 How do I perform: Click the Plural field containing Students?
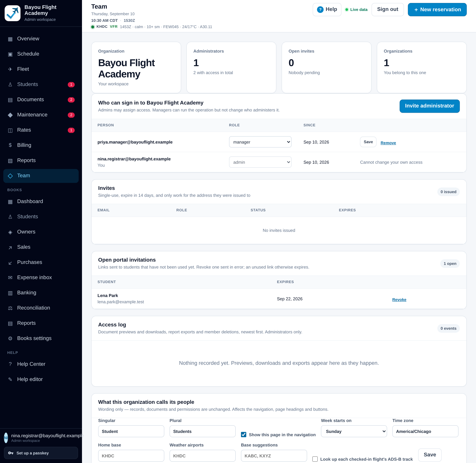[x=202, y=431]
